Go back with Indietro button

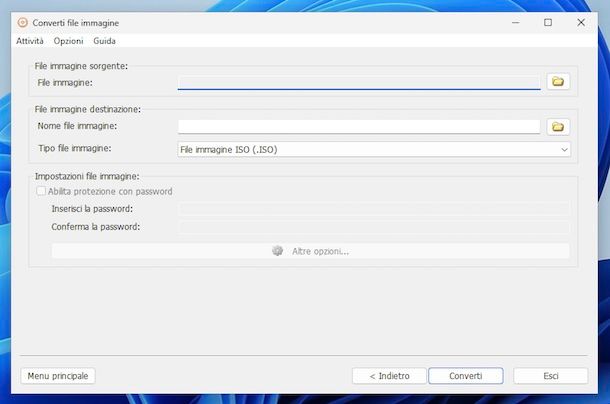[x=389, y=376]
